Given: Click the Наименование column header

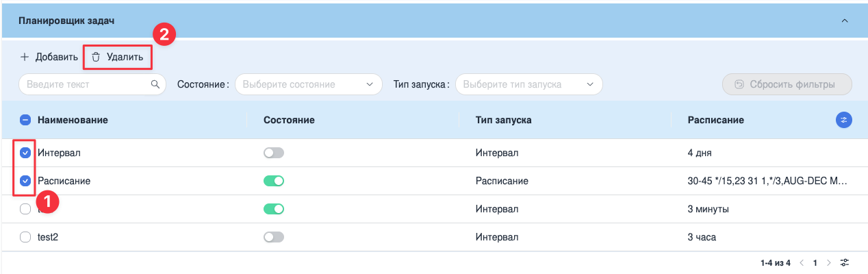Looking at the screenshot, I should click(x=73, y=120).
